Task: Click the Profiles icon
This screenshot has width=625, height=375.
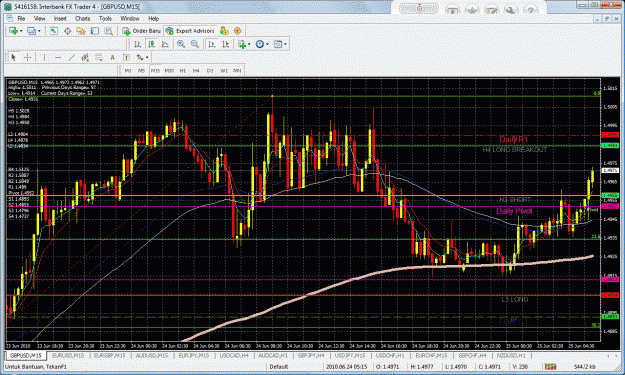Action: click(x=31, y=31)
